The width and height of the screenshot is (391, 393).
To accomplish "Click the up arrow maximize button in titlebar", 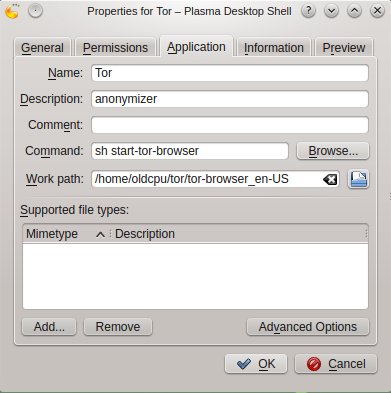I will 354,11.
